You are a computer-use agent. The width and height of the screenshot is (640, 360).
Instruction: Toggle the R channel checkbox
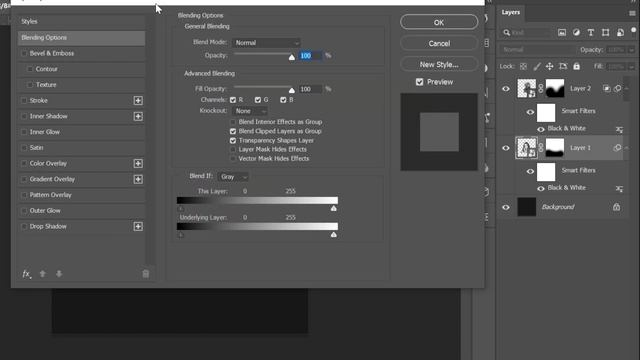tap(233, 100)
